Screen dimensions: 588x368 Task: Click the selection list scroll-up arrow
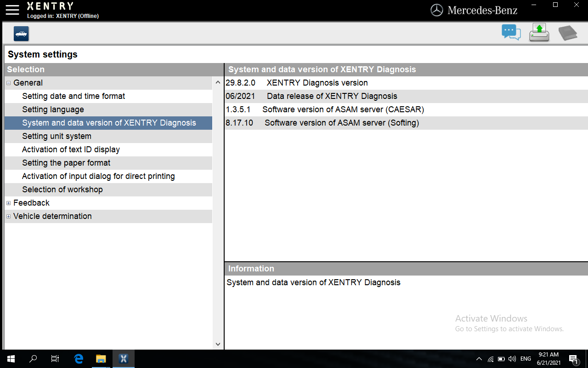tap(218, 82)
